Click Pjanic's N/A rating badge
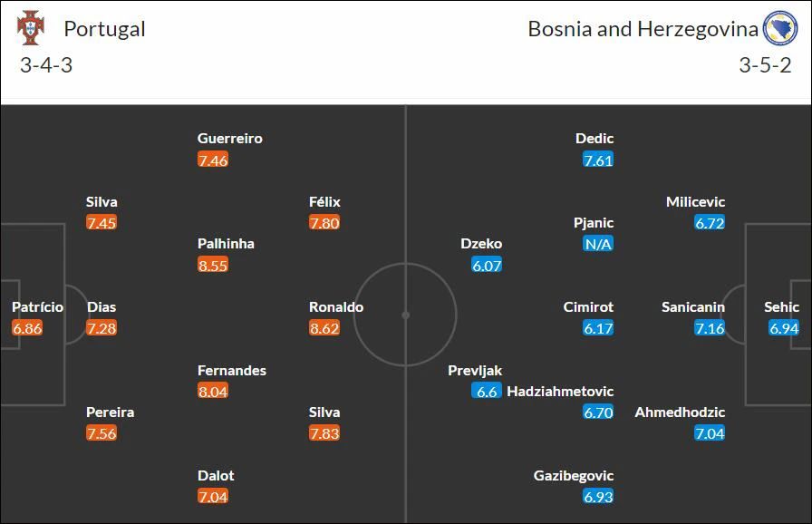The image size is (812, 524). pos(598,243)
